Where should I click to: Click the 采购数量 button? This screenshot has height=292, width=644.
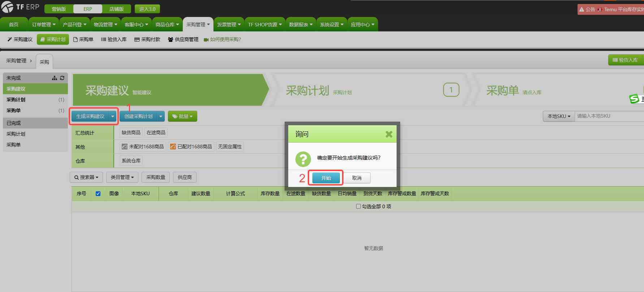pos(156,177)
